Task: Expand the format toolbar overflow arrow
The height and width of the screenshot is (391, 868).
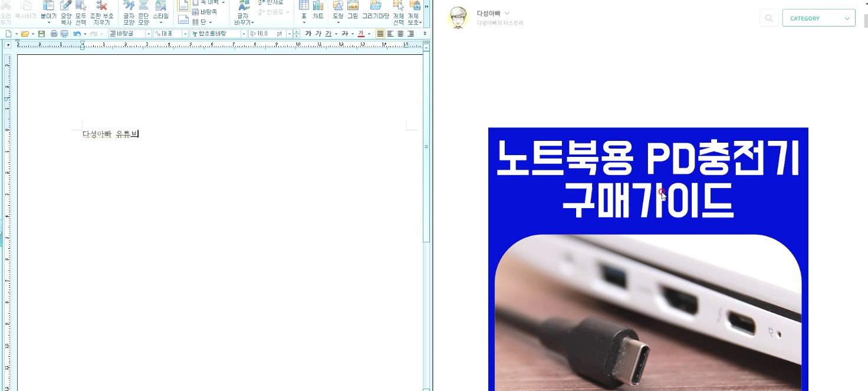Action: pyautogui.click(x=425, y=34)
